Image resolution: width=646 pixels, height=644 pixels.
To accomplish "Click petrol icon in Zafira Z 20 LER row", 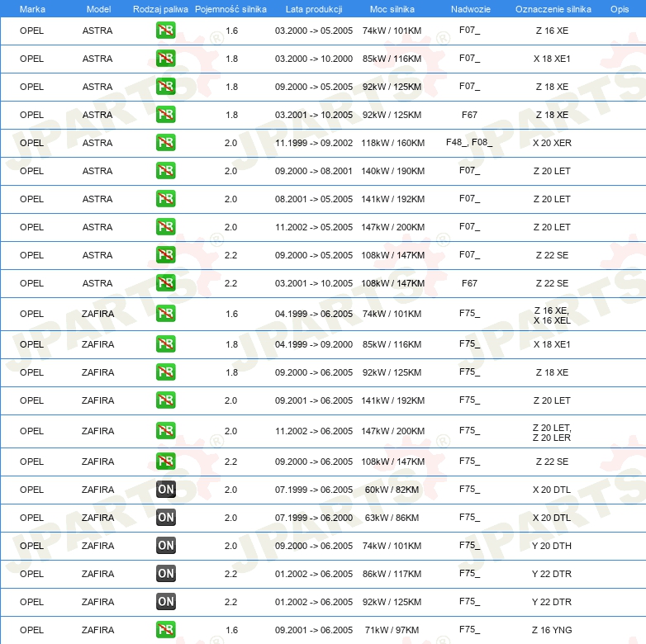I will click(x=165, y=430).
